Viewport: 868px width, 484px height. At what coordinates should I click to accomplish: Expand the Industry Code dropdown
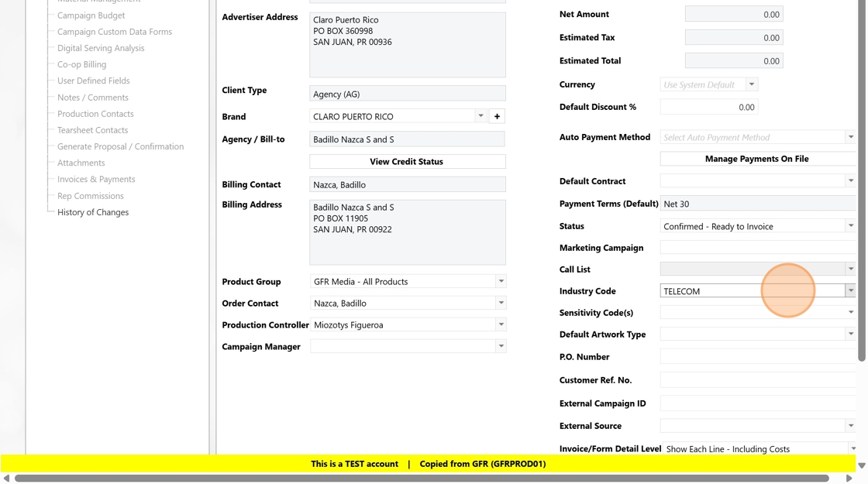(x=850, y=290)
